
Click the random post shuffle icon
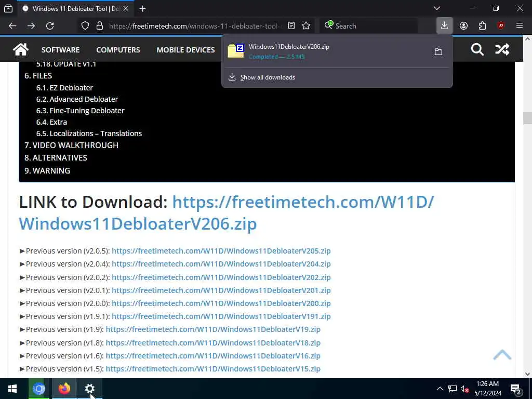(502, 49)
